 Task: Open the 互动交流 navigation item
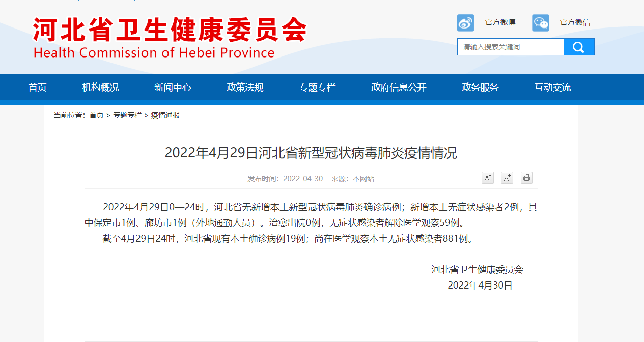coord(553,88)
